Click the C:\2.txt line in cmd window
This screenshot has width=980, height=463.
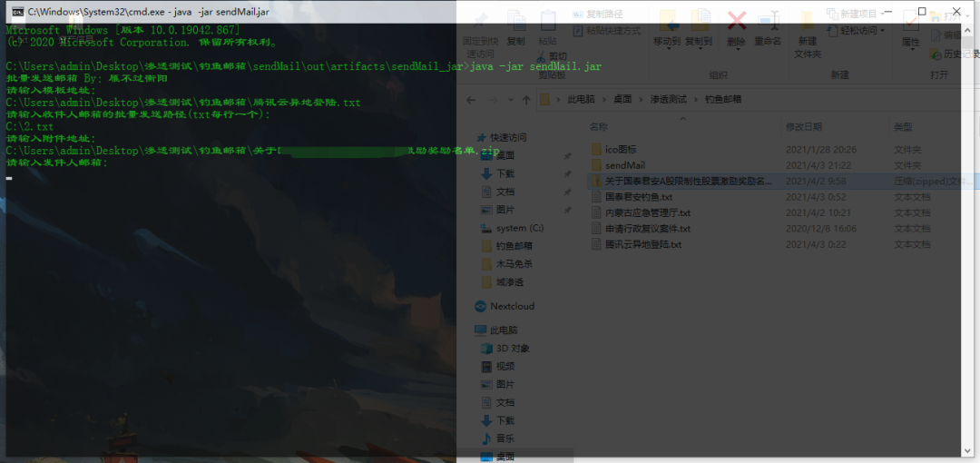click(29, 126)
